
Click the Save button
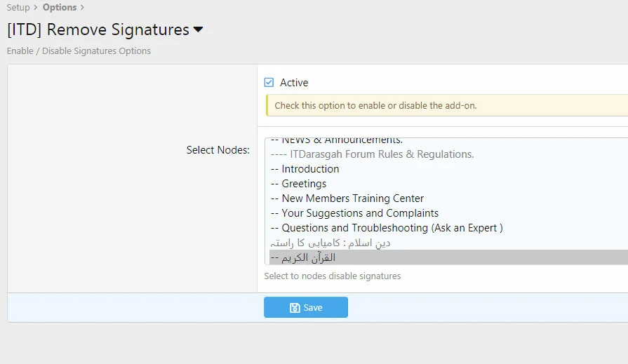(306, 307)
